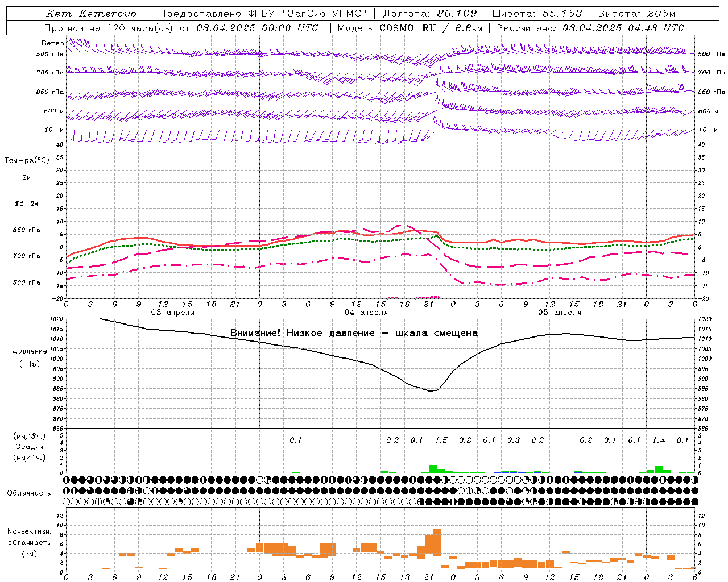Viewport: 728px width, 582px height.
Task: Click the "Конвективн." convective cloud label
Action: [29, 531]
